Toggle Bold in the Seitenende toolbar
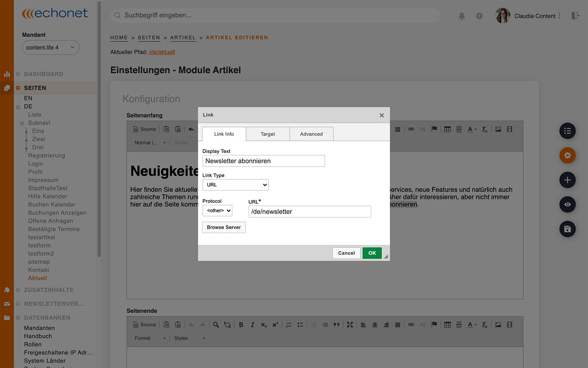This screenshot has width=588, height=368. coord(241,325)
